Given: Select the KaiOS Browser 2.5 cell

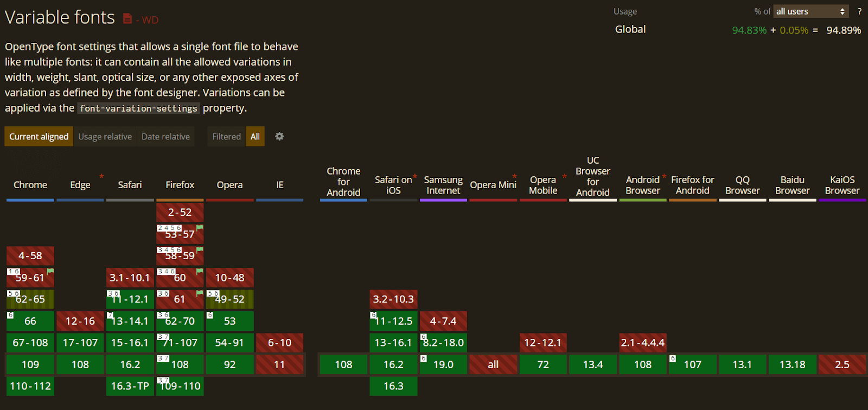Looking at the screenshot, I should pos(843,364).
